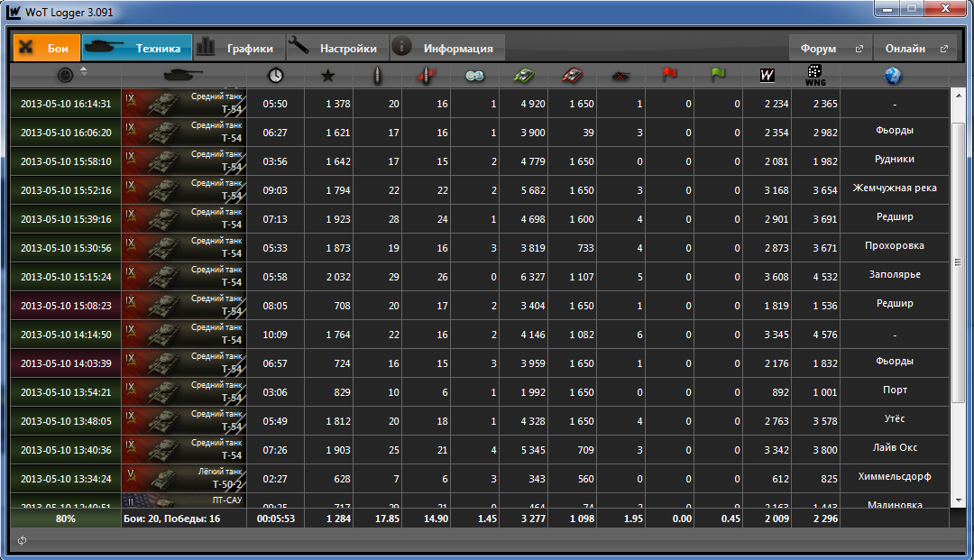Click the map name Утёс
974x560 pixels.
coord(895,418)
